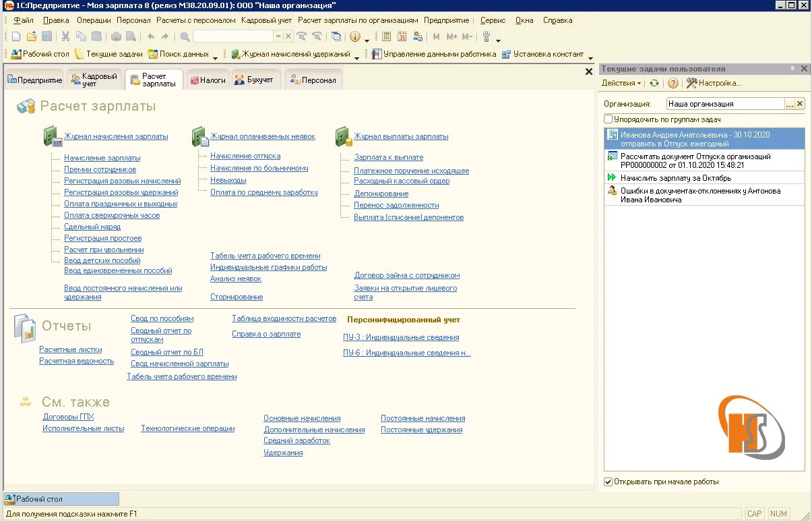Expand the help icon dropdown arrow in toolbar
The height and width of the screenshot is (522, 812).
367,39
